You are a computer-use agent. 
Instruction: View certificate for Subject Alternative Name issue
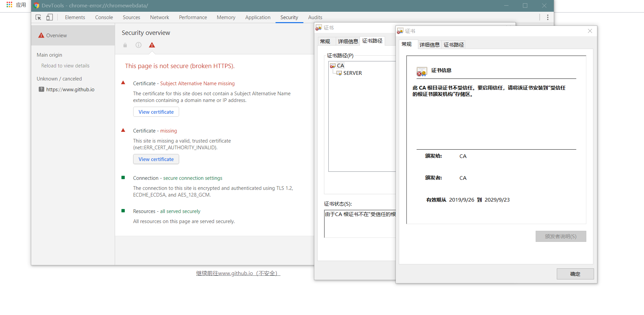[156, 112]
